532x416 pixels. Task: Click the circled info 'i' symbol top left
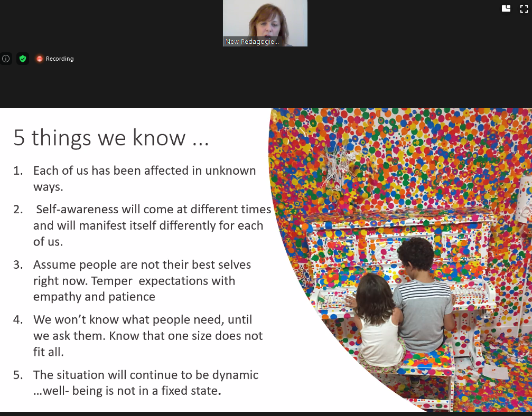tap(5, 59)
